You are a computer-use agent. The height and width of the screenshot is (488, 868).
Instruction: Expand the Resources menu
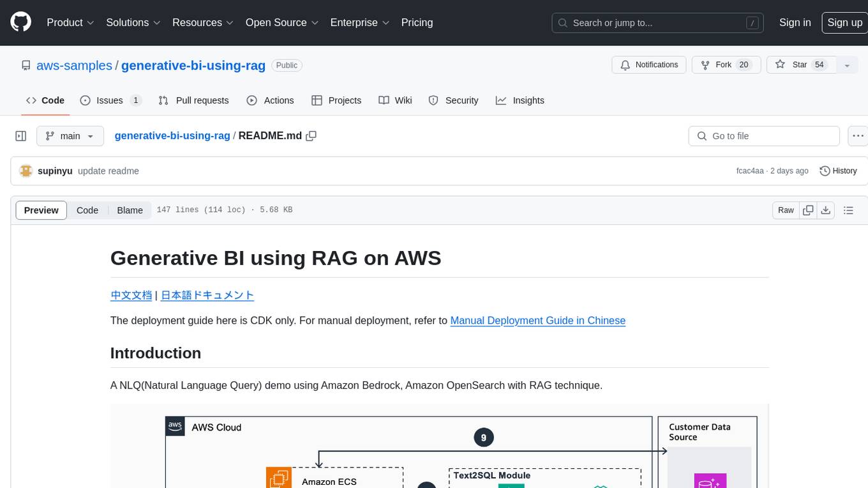[x=203, y=22]
